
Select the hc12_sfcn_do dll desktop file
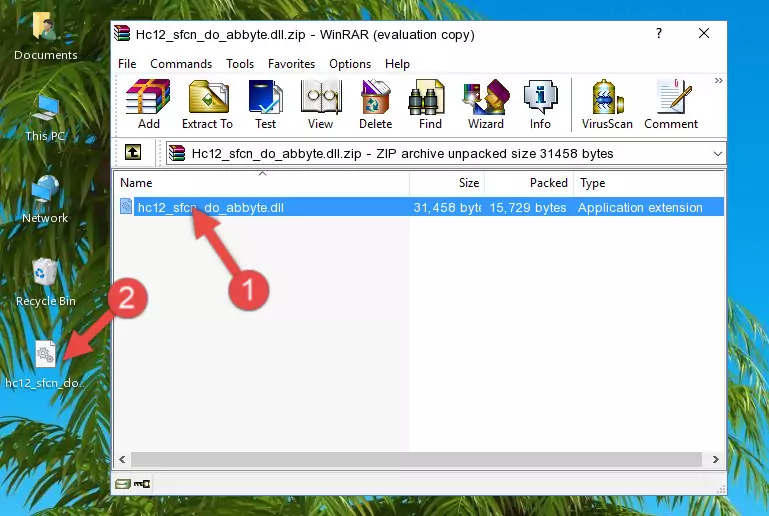tap(45, 365)
